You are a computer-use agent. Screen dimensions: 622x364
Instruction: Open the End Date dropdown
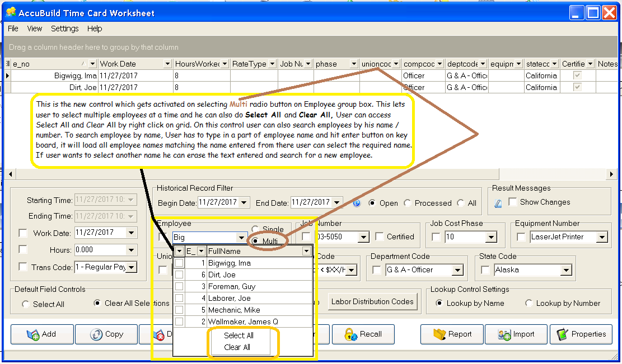pyautogui.click(x=337, y=202)
